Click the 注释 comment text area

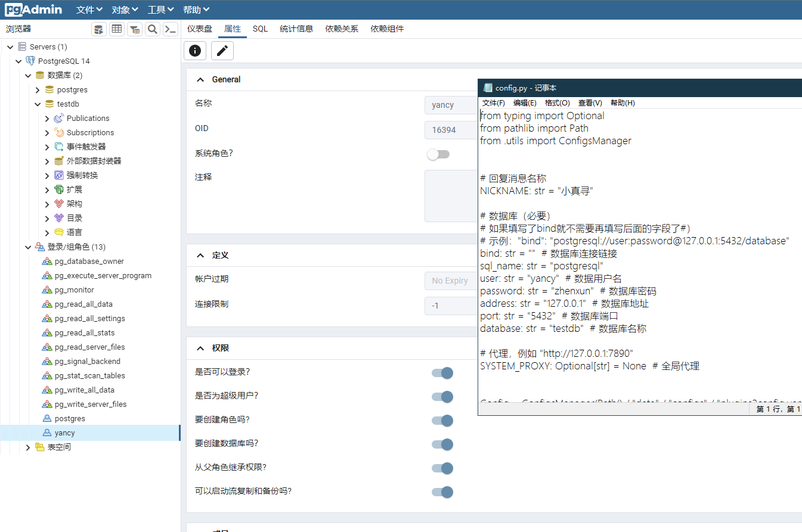click(451, 196)
